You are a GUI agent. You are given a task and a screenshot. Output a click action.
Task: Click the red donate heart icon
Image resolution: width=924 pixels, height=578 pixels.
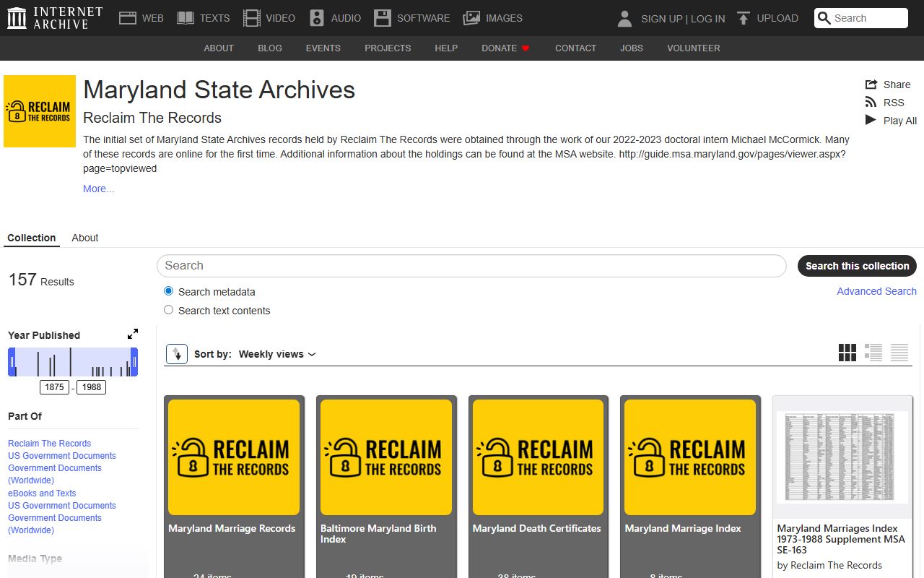[526, 48]
